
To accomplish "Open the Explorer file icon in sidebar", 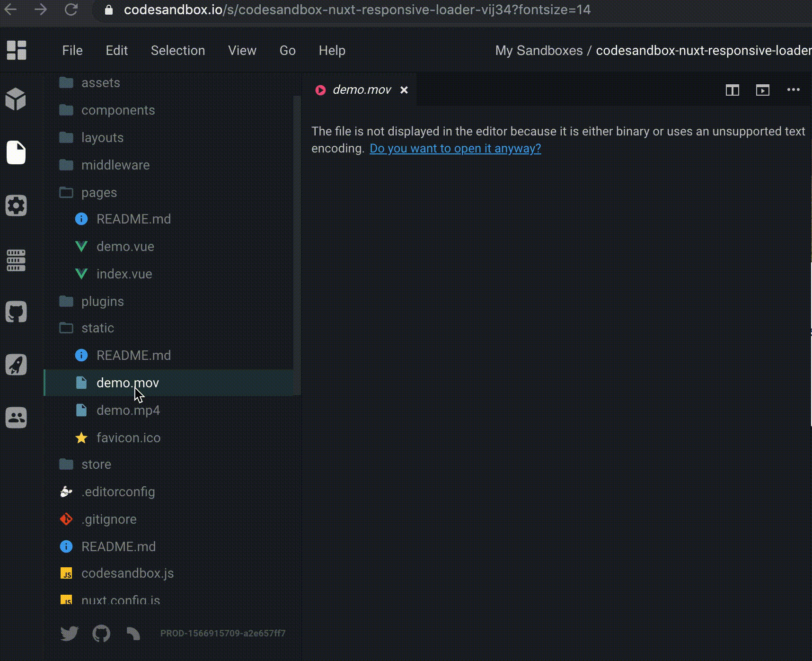I will click(16, 152).
